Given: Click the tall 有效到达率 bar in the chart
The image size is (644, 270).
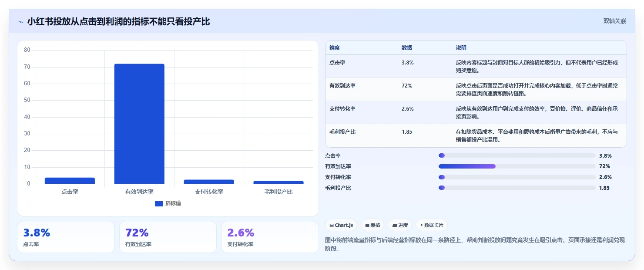Looking at the screenshot, I should [x=139, y=124].
